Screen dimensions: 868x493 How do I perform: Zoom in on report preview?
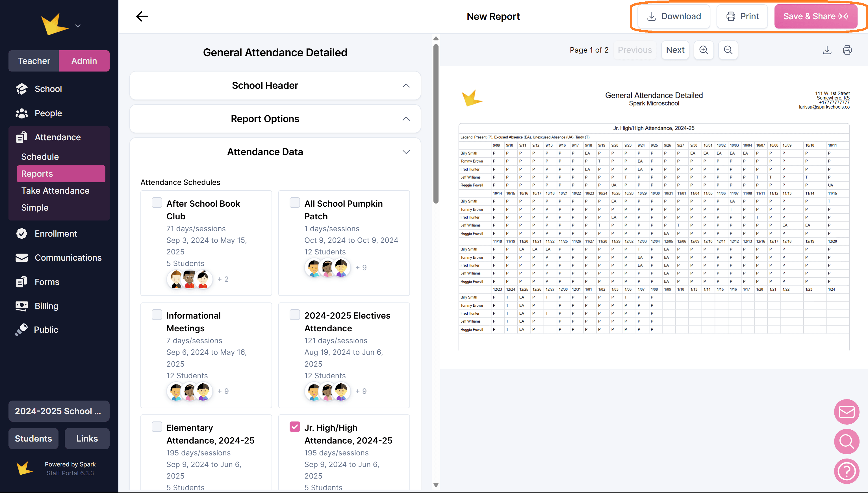pos(704,50)
